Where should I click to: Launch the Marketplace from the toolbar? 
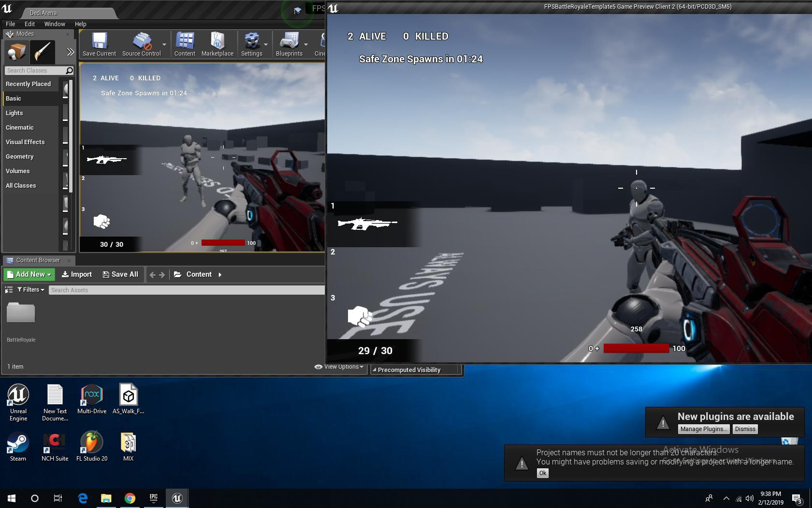coord(217,45)
